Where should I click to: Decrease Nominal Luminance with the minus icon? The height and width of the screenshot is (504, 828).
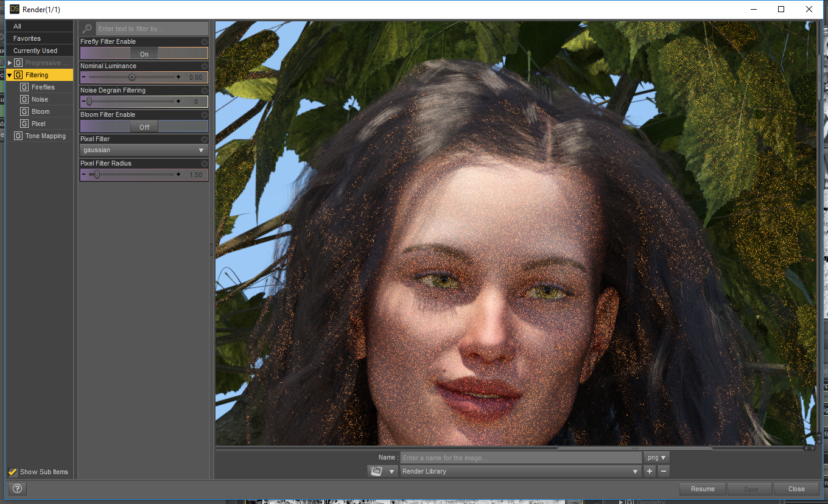coord(84,77)
